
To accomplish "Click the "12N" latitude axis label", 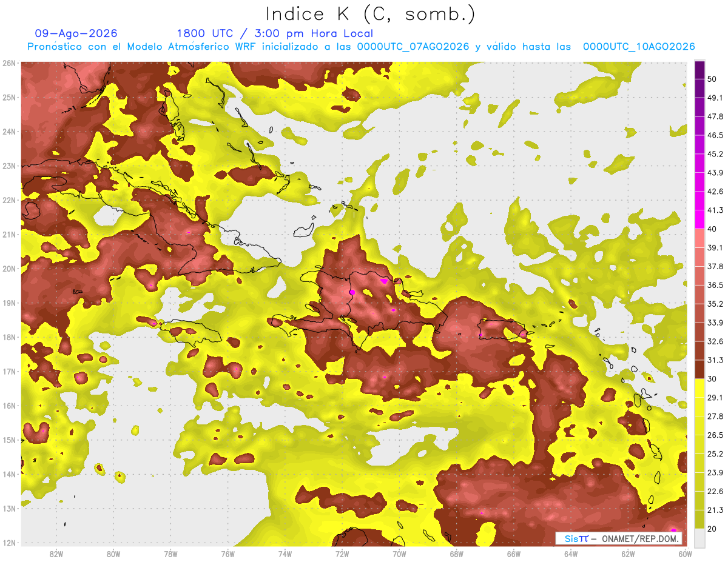I will coord(9,543).
